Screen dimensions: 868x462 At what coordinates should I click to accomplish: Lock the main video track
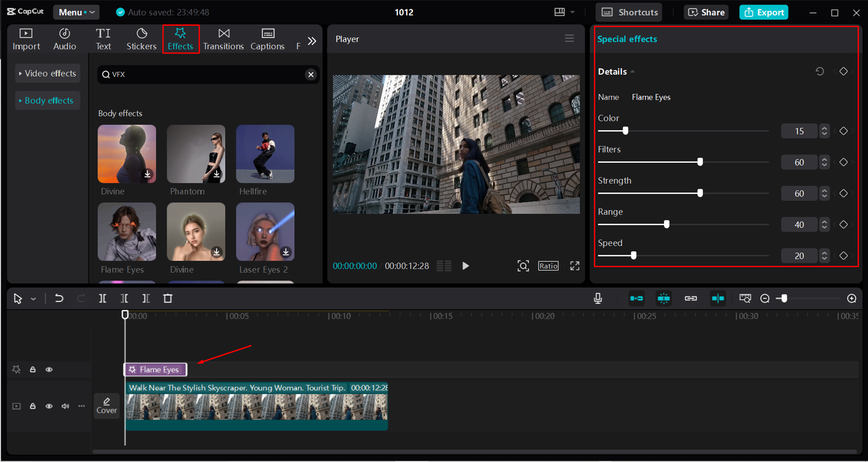(x=33, y=406)
